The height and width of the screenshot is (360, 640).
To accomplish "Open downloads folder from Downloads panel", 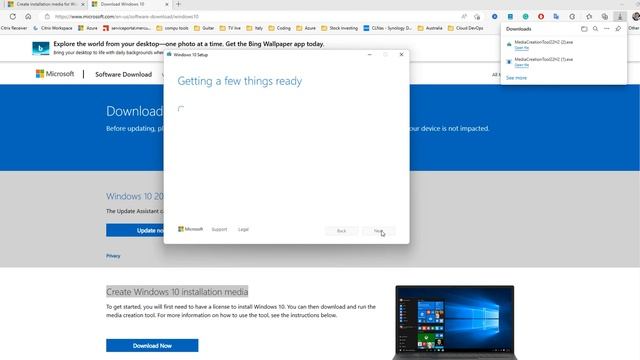I will tap(584, 29).
